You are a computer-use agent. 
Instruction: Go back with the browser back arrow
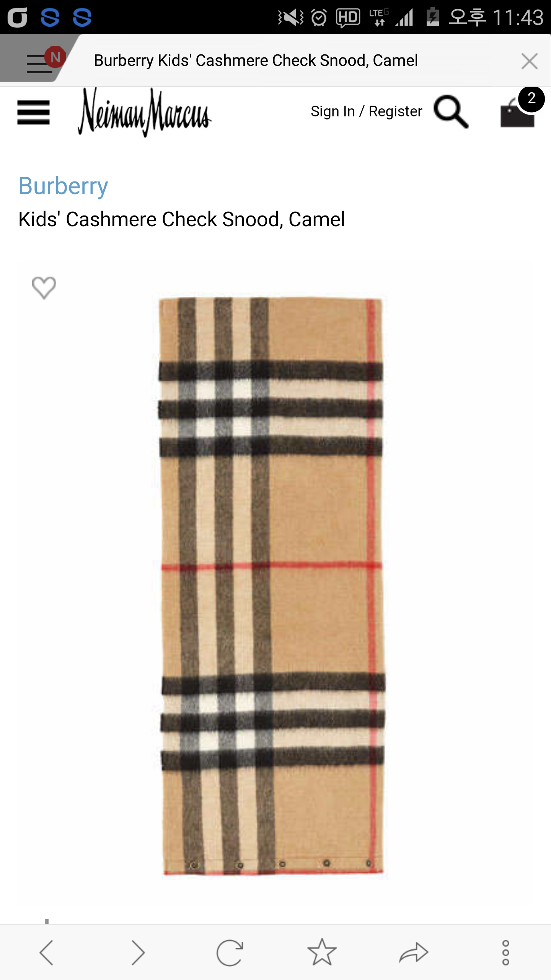pos(46,953)
